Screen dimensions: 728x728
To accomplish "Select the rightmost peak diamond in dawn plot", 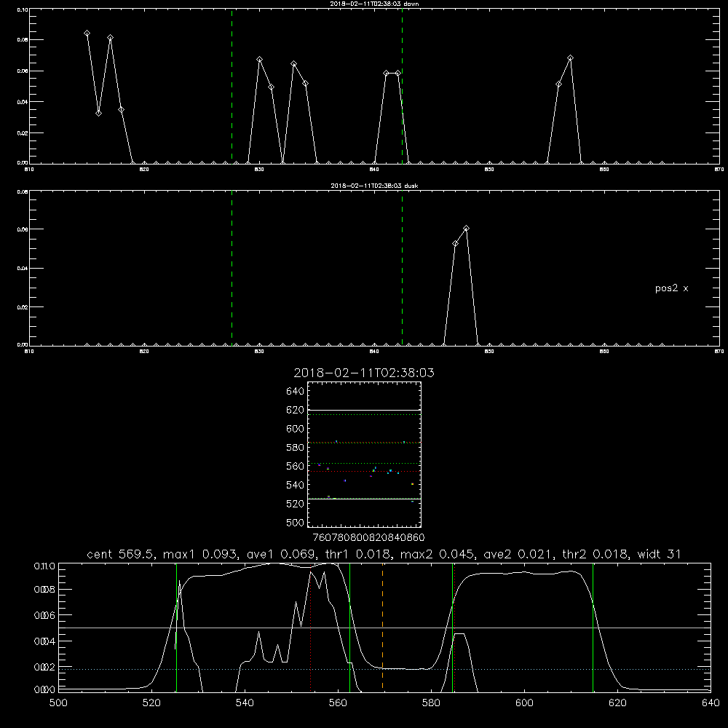I will click(570, 58).
